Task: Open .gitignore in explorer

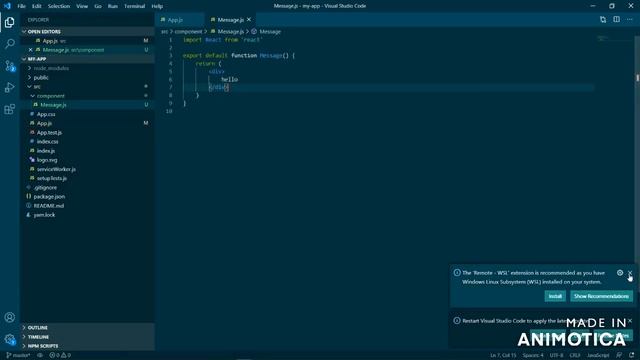Action: (45, 188)
